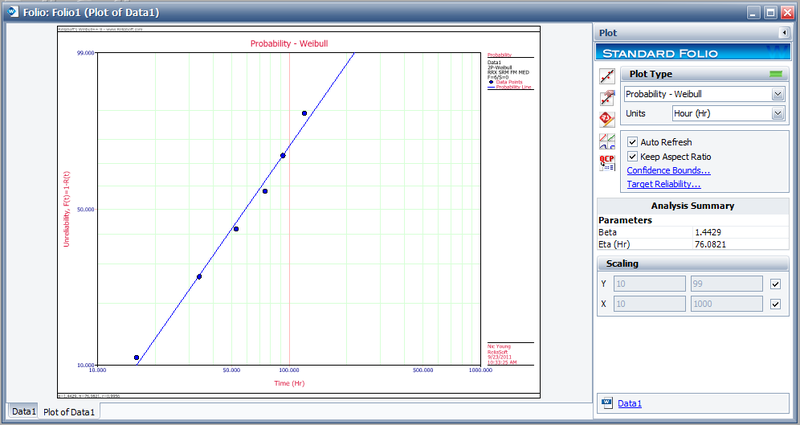Click the Time (Hr) axis label
Viewport: 800px width, 425px height.
click(289, 383)
